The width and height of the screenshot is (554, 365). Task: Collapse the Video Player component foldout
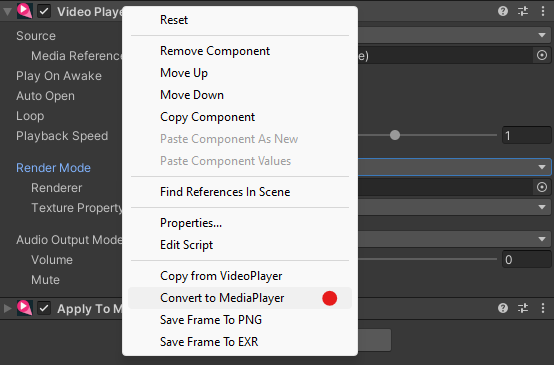(7, 12)
